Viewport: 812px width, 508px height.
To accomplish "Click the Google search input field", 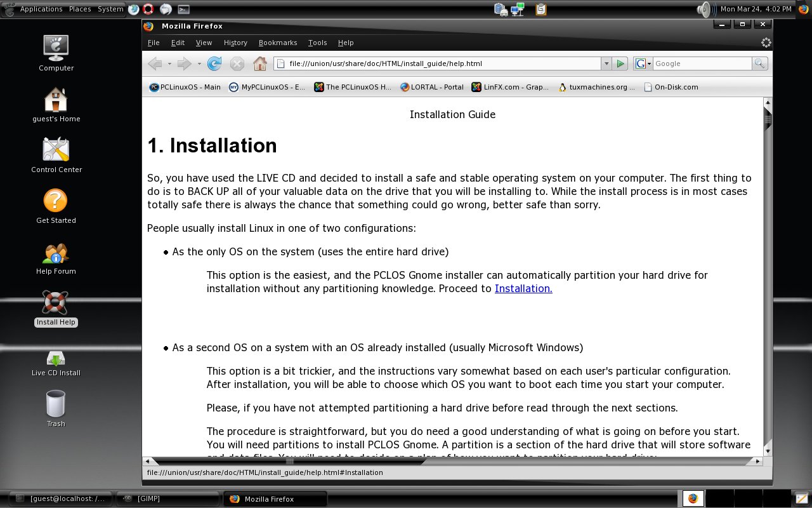I will [702, 63].
